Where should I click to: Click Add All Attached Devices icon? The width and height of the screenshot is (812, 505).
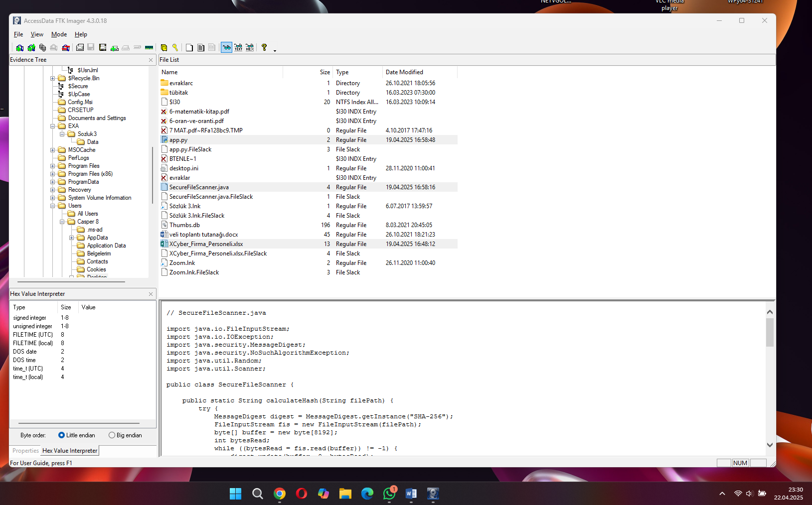point(31,48)
